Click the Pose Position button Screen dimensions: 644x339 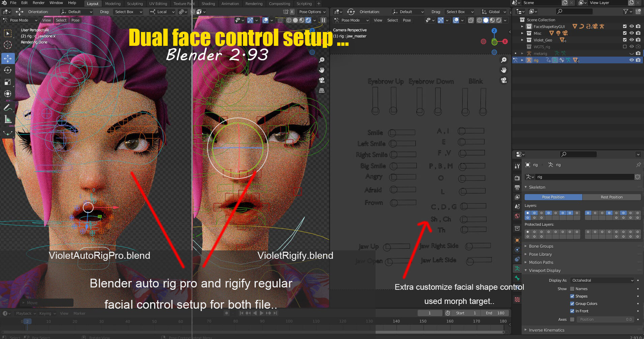pos(553,197)
